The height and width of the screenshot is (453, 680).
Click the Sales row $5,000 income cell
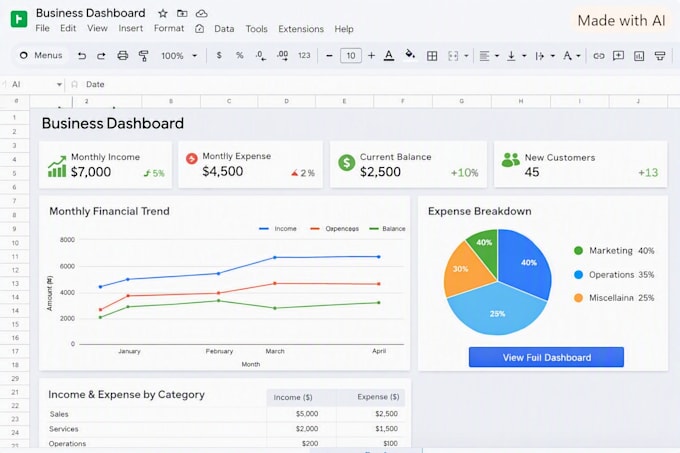click(301, 414)
